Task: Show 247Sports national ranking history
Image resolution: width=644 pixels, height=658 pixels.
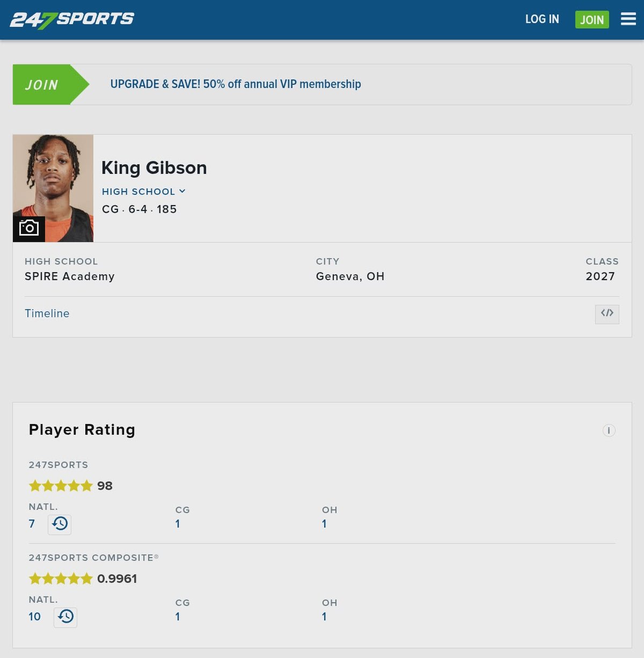Action: [60, 524]
